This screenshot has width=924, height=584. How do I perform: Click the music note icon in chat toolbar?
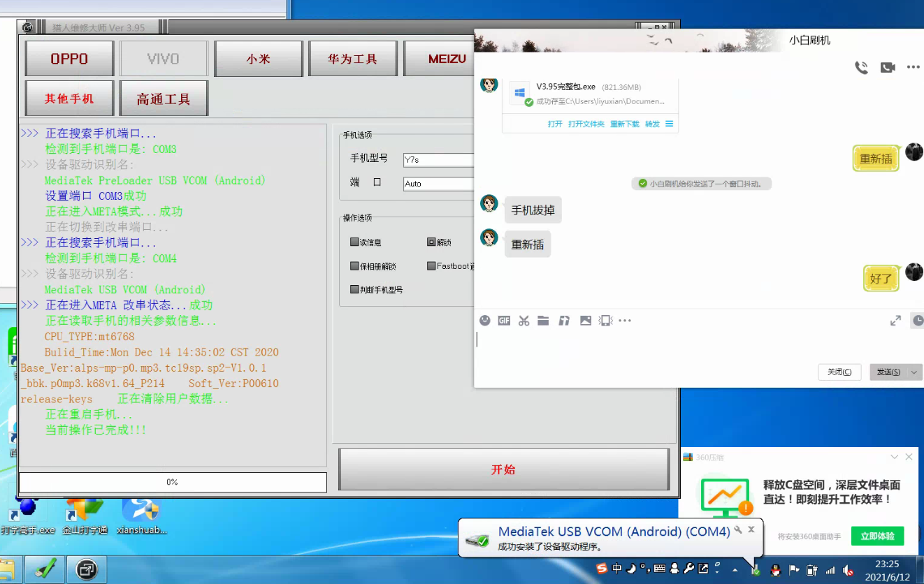pyautogui.click(x=564, y=321)
